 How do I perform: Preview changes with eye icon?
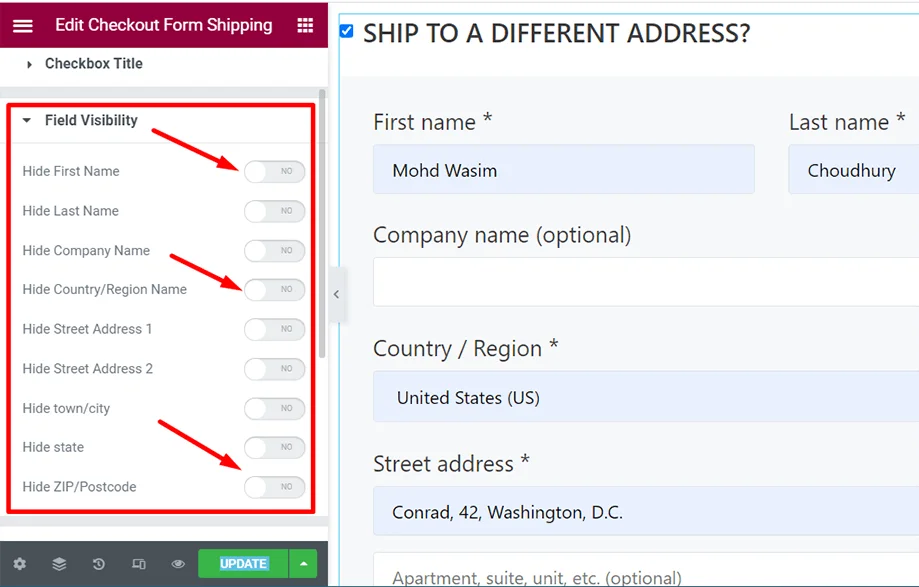pos(178,564)
